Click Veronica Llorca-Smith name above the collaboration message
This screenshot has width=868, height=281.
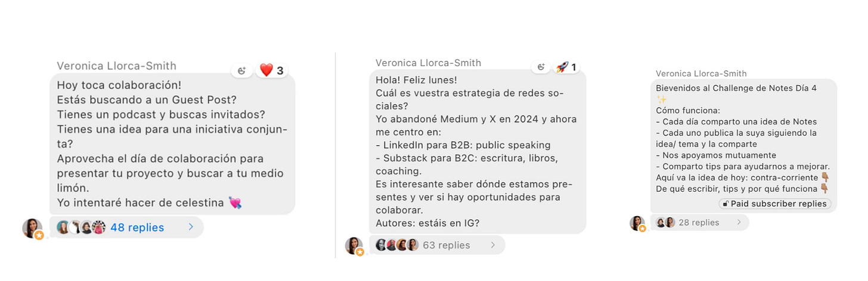[x=116, y=65]
